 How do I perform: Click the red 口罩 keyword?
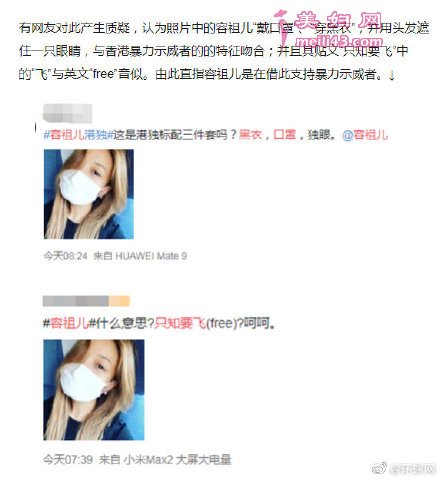pos(285,135)
